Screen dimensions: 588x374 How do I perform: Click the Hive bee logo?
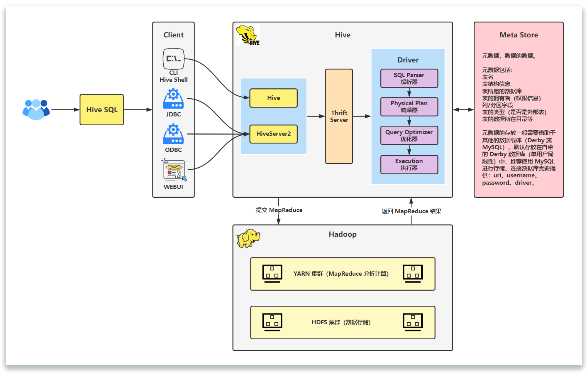(x=248, y=35)
